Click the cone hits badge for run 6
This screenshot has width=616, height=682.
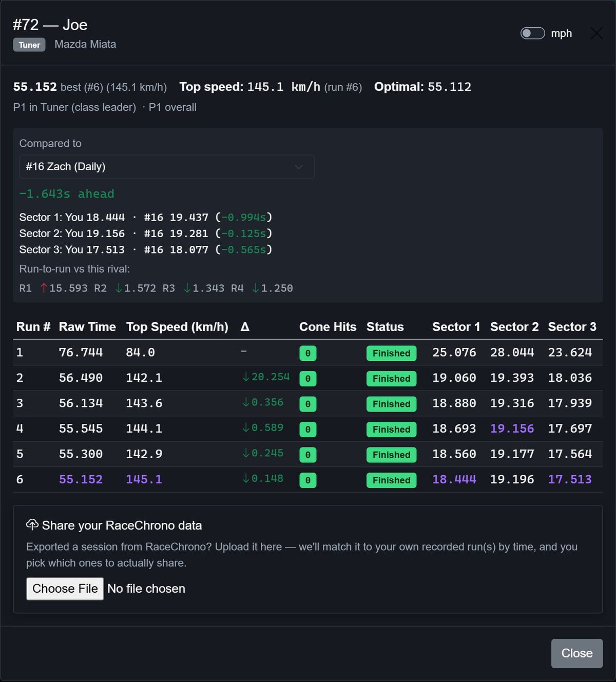point(308,480)
